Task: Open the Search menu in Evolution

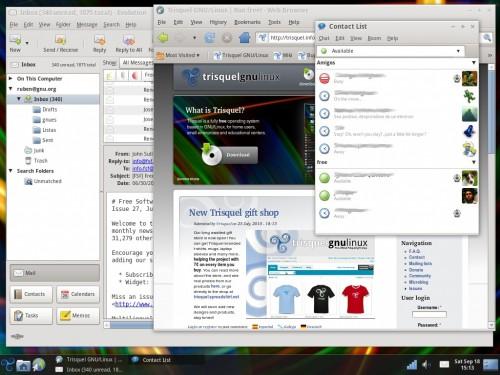Action: [x=111, y=25]
